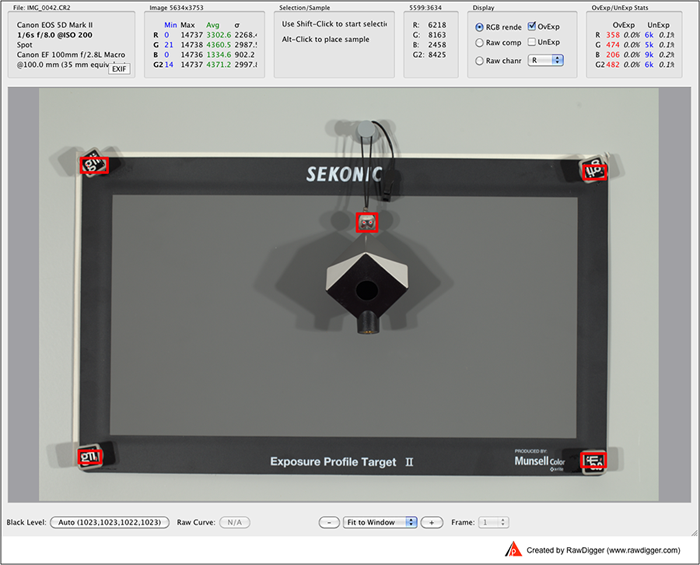This screenshot has height=565, width=700.
Task: Click the RawDigger logo icon
Action: pyautogui.click(x=513, y=549)
